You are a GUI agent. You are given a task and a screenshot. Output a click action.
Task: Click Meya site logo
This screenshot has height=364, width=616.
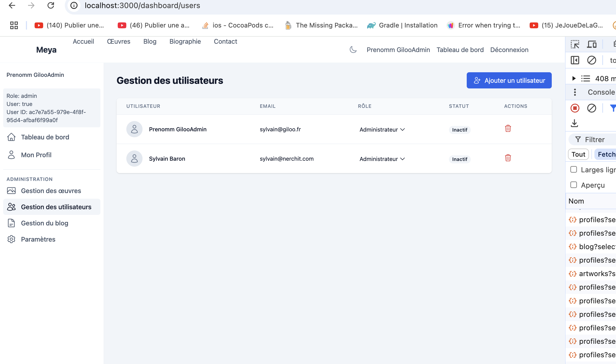click(x=46, y=50)
